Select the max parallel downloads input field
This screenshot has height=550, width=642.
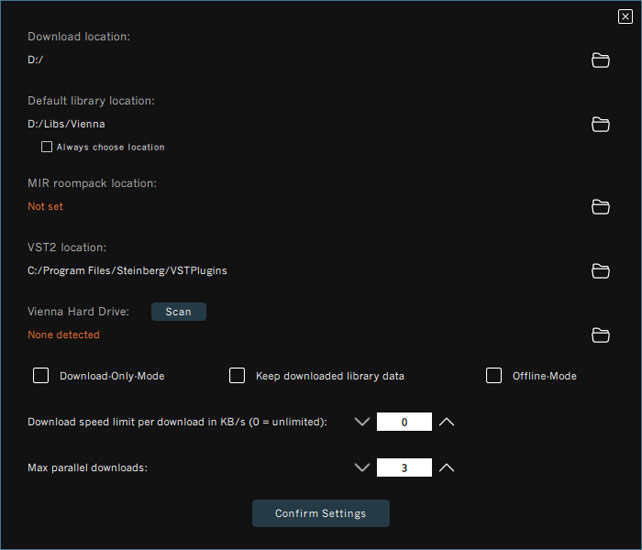click(404, 467)
